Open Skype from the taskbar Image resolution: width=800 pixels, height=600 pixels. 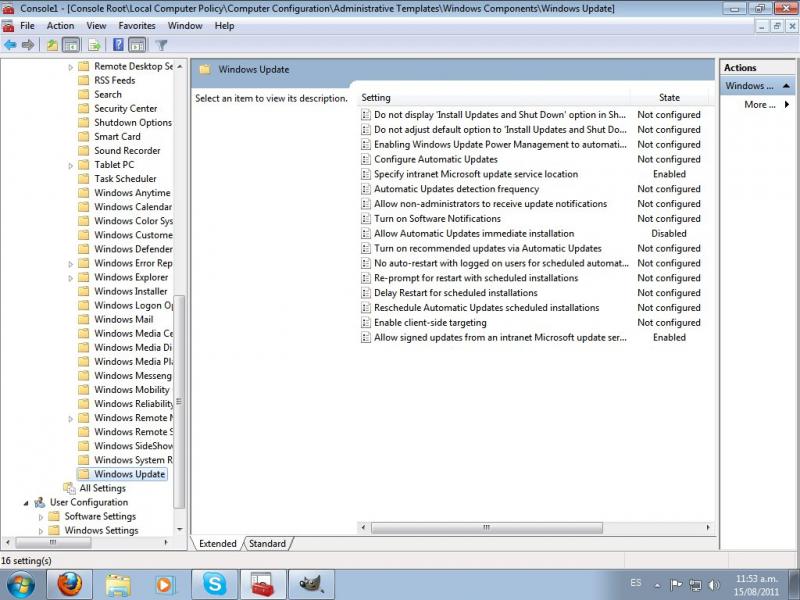[x=214, y=585]
